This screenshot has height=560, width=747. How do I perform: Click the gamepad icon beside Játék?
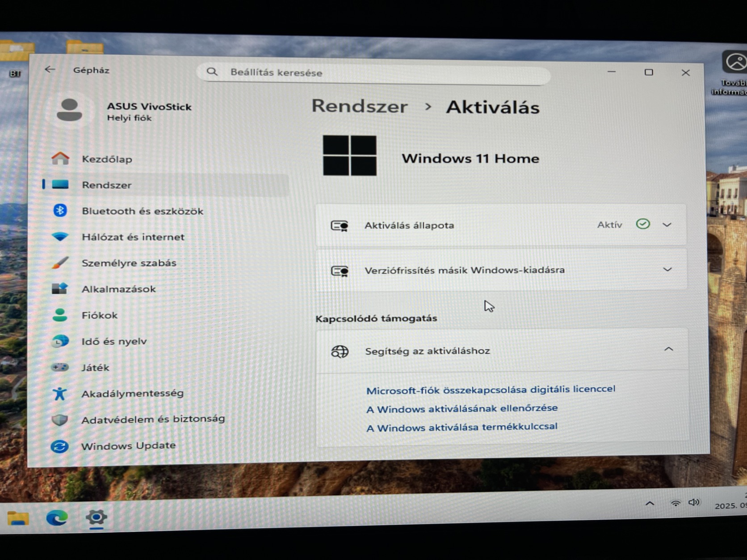coord(59,367)
